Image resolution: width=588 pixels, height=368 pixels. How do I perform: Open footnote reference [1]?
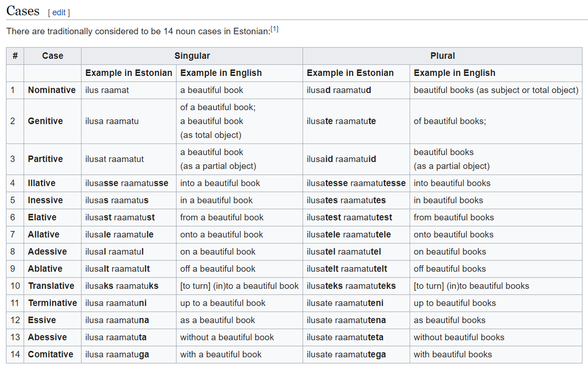(x=274, y=29)
